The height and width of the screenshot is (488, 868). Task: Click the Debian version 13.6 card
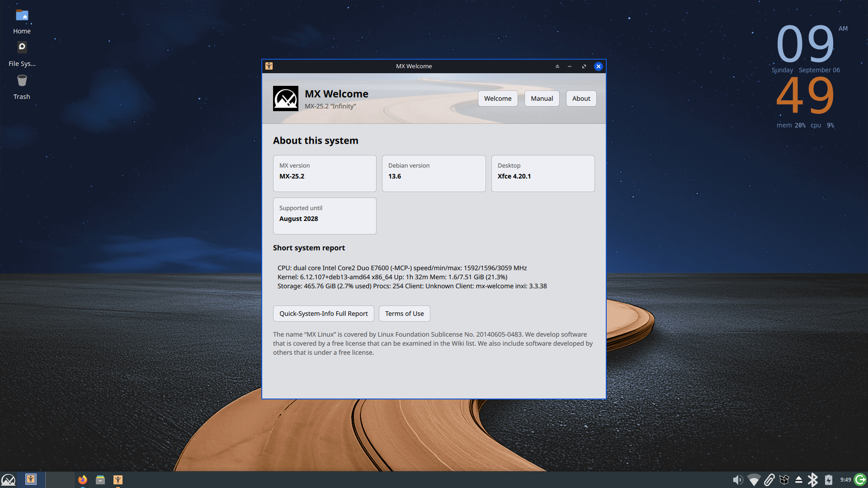point(434,174)
